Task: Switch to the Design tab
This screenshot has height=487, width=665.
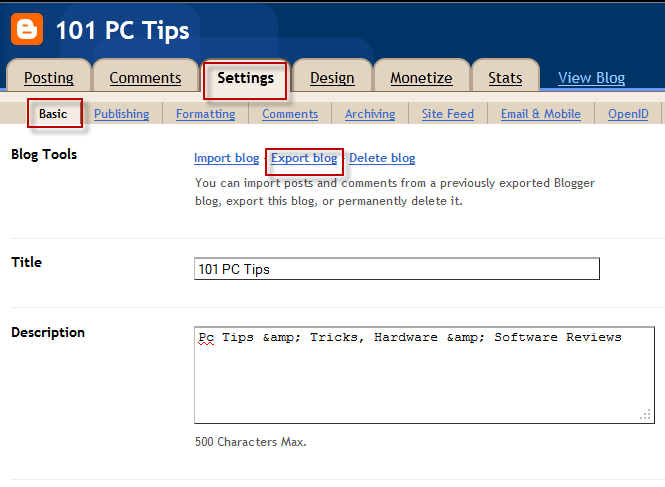Action: pos(332,78)
